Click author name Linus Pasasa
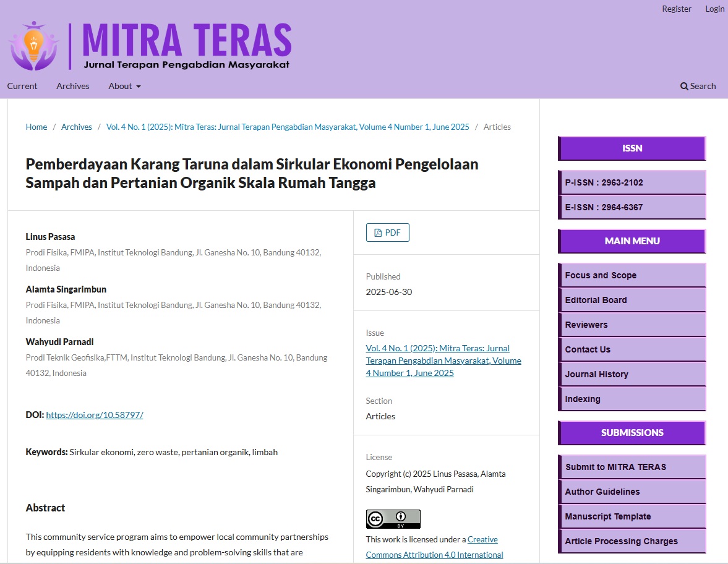 [50, 237]
